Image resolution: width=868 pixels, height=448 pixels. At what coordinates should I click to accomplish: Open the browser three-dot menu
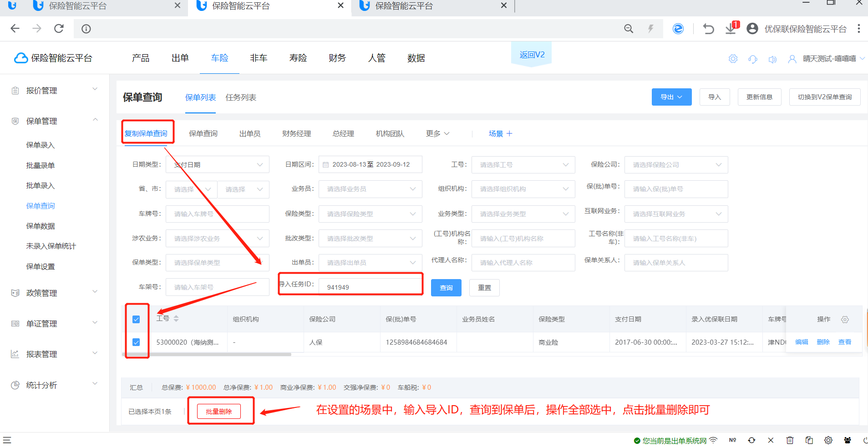858,29
